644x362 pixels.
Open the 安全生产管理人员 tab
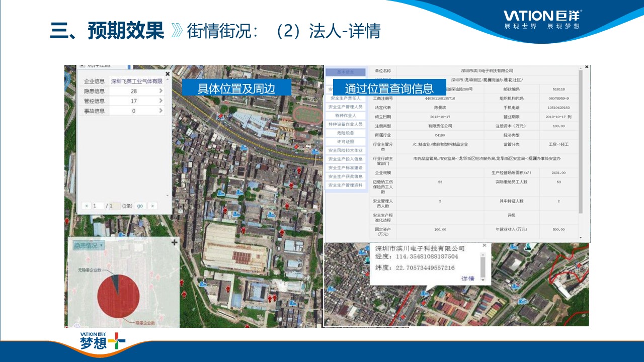point(345,107)
